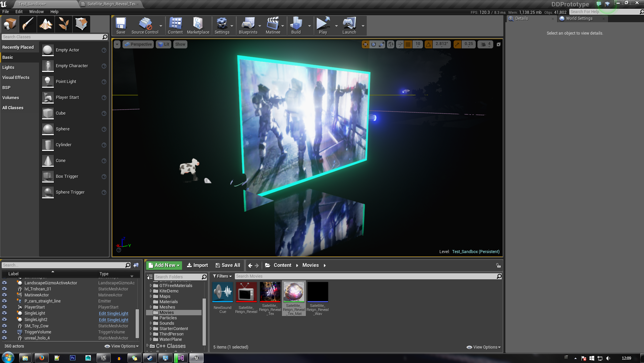
Task: Click the Edit SingleLight2 link
Action: point(113,320)
